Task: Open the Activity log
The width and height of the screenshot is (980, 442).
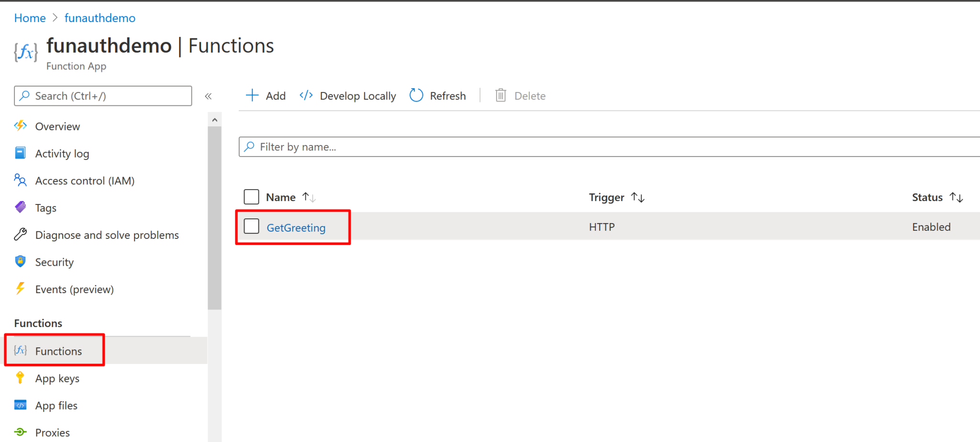Action: pyautogui.click(x=62, y=153)
